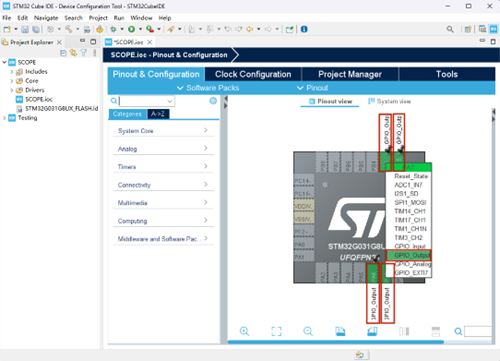Screen dimensions: 500x361
Task: Click the Open Perspective icon
Action: [x=468, y=29]
